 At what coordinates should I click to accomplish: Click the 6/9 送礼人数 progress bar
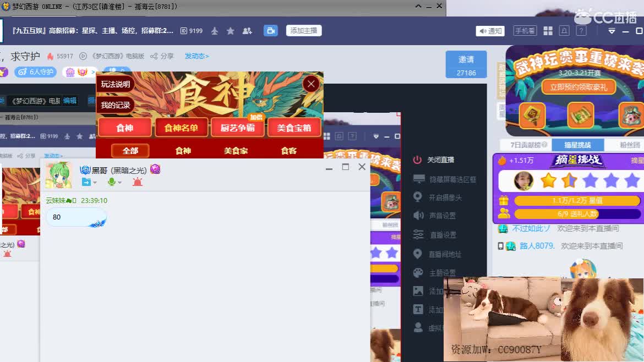577,214
